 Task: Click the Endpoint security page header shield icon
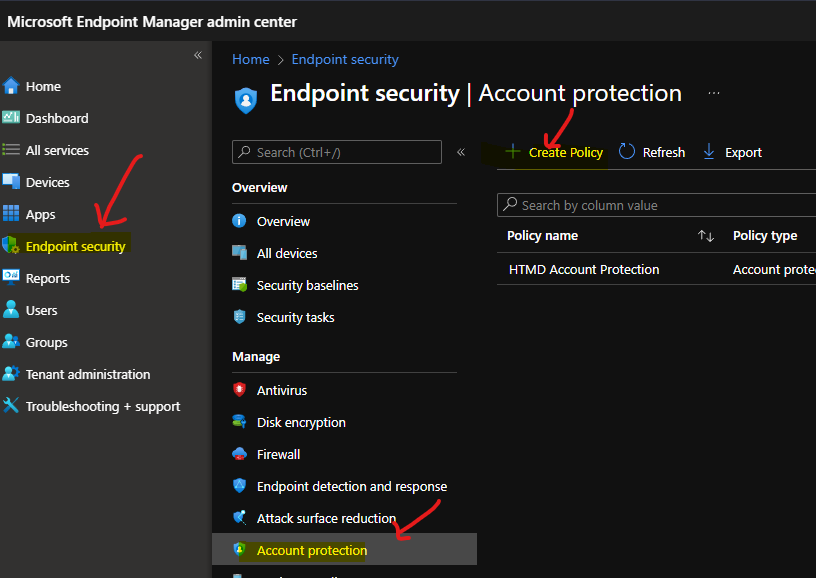[246, 99]
